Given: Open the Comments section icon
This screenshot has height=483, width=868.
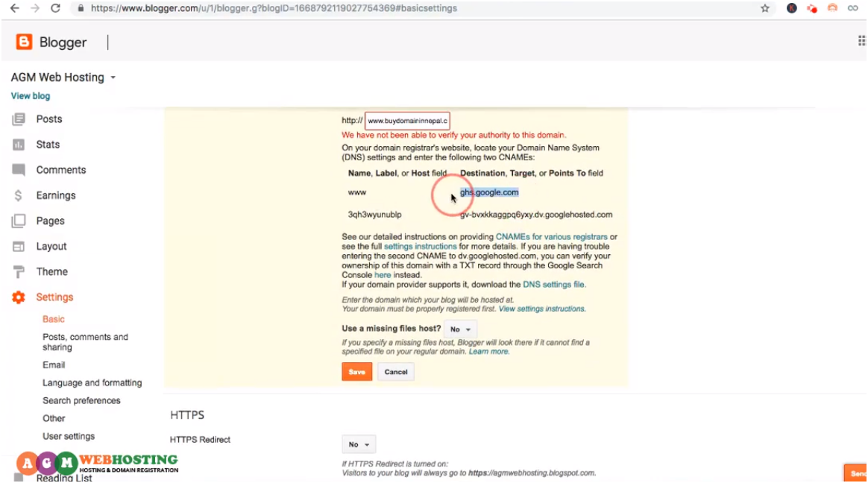Looking at the screenshot, I should pyautogui.click(x=18, y=169).
